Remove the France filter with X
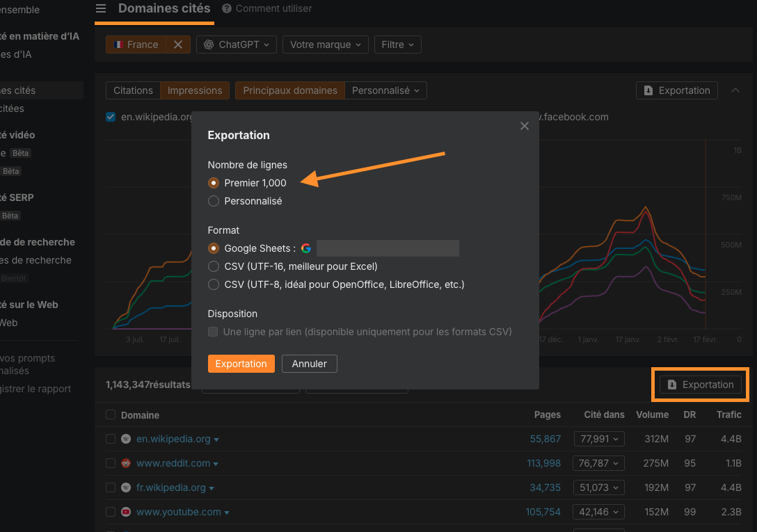757x532 pixels. [178, 45]
